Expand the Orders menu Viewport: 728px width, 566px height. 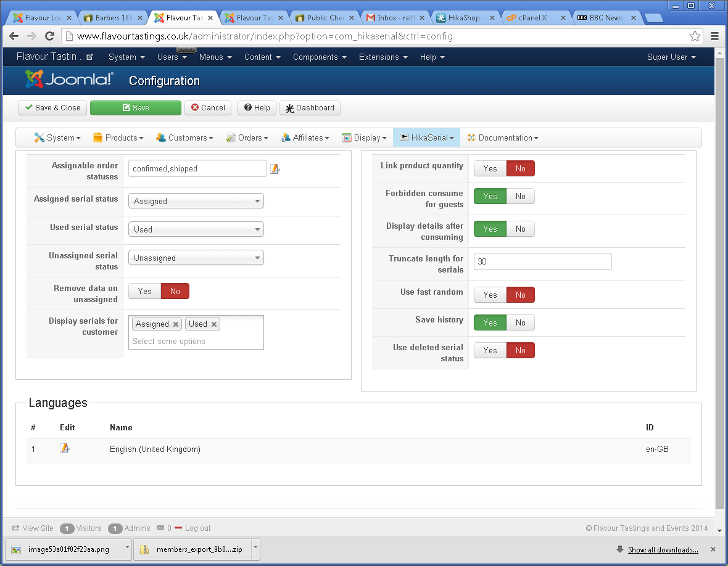coord(247,137)
